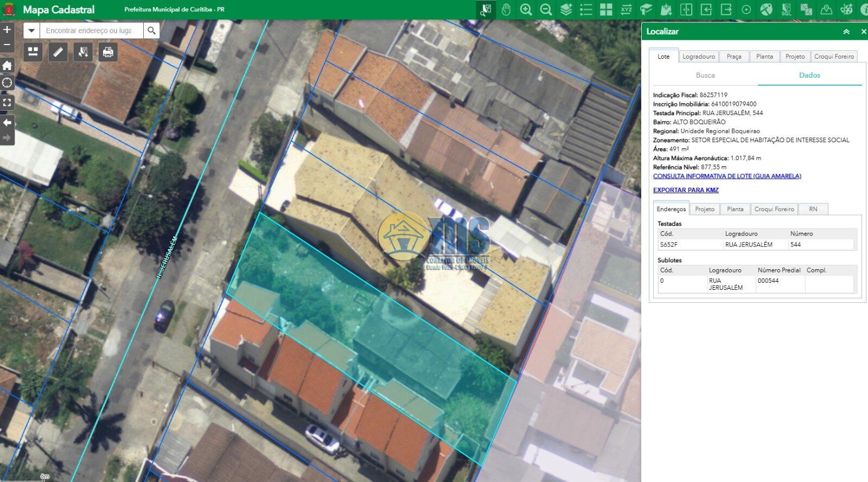Click the measure ruler tool

[x=58, y=52]
